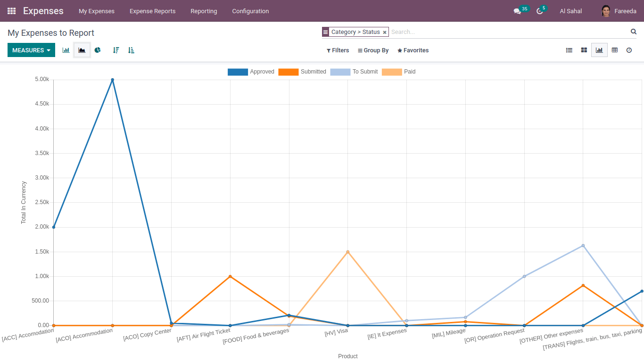
Task: Click the Paid color swatch in legend
Action: tap(392, 72)
